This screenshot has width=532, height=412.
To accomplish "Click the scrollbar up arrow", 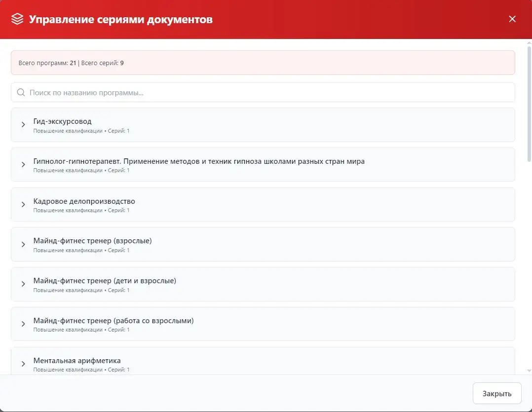I will click(x=529, y=43).
